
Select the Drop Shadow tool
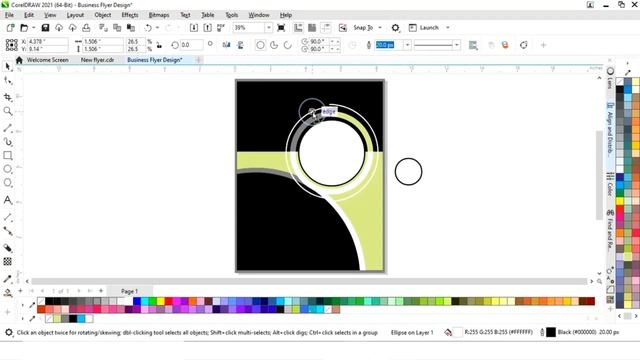coord(7,248)
